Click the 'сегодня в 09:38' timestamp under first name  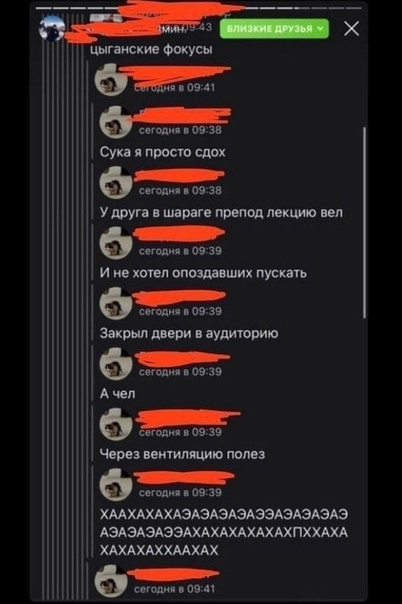(180, 130)
